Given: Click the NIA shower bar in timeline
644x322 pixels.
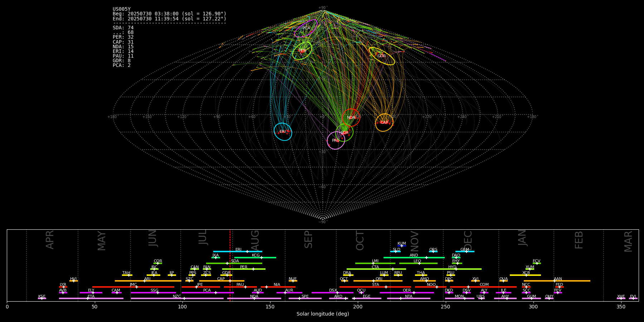Looking at the screenshot, I should click(278, 287).
